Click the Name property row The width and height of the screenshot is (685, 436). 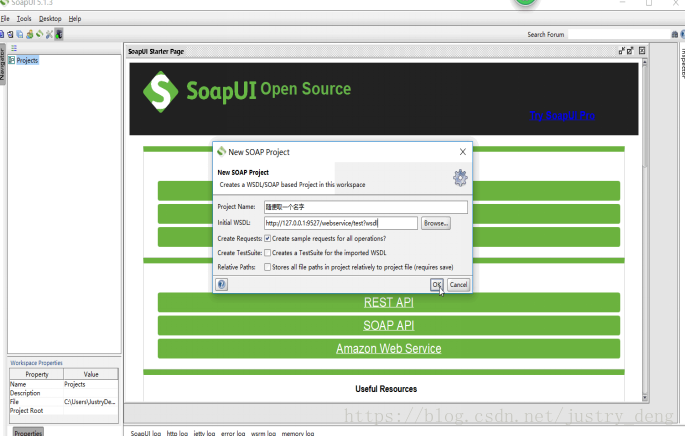pyautogui.click(x=64, y=384)
